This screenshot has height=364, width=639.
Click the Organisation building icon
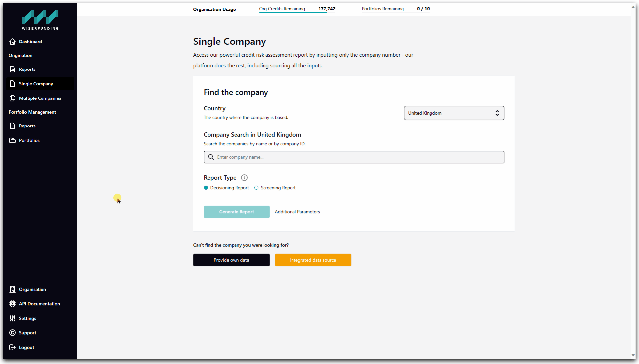click(13, 289)
